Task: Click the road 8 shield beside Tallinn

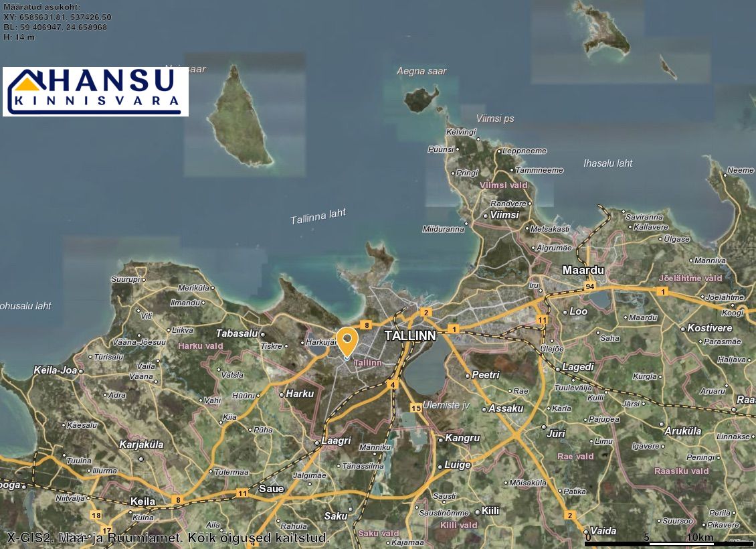Action: (366, 325)
